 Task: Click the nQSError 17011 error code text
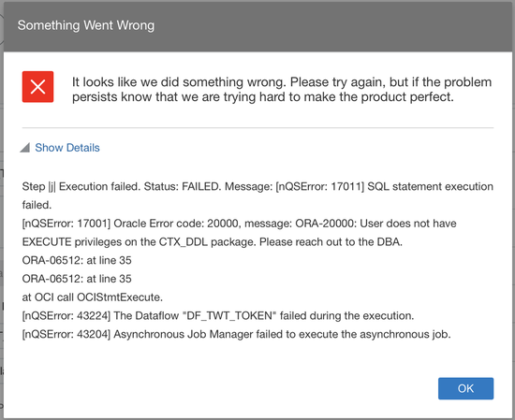[320, 187]
